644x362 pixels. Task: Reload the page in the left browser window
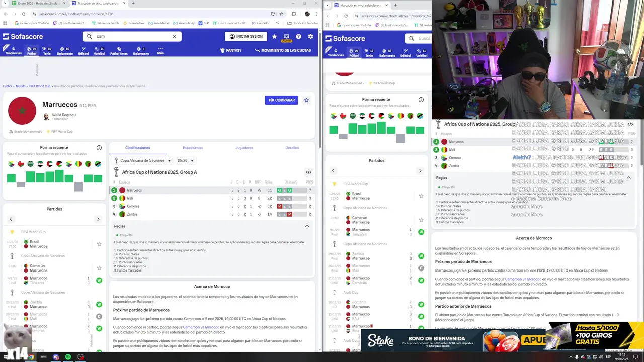23,14
